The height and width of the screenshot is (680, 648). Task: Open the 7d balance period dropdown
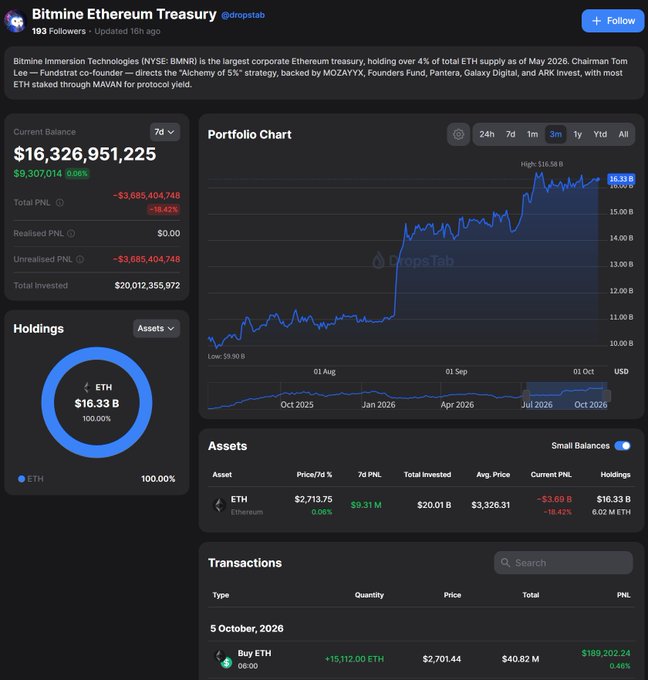[165, 132]
